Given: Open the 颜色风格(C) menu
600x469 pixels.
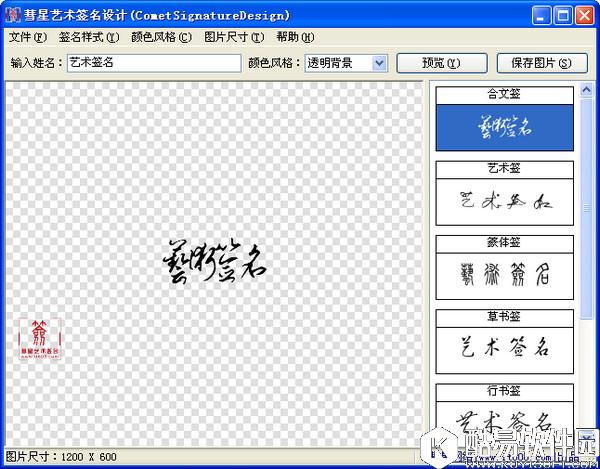Looking at the screenshot, I should pyautogui.click(x=161, y=37).
